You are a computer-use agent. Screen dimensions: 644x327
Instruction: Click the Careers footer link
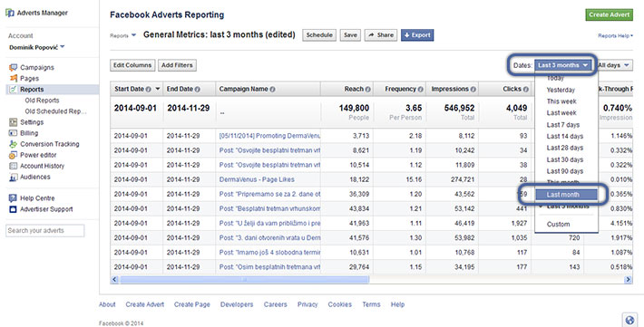[275, 304]
